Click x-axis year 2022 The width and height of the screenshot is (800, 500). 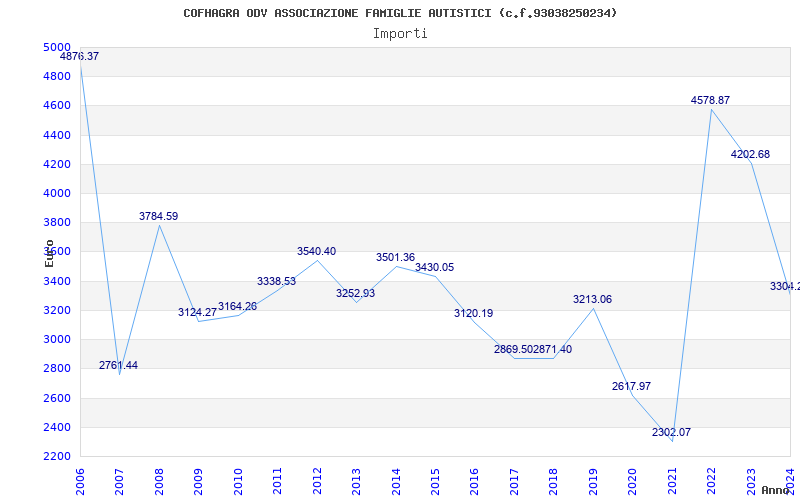[711, 481]
